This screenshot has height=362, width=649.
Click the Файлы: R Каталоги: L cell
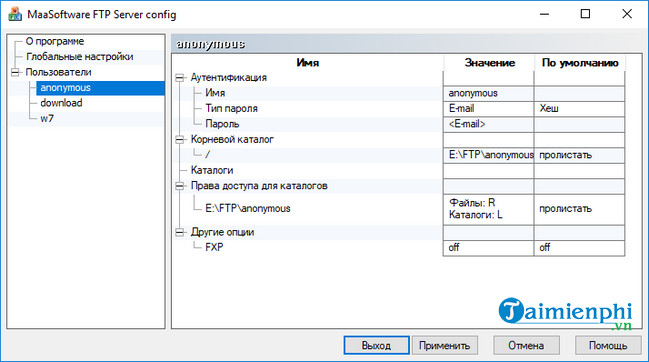coord(488,209)
